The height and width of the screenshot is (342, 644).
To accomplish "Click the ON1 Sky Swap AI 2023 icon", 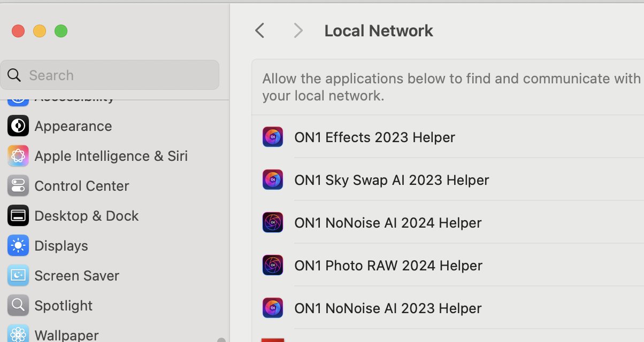I will [273, 180].
